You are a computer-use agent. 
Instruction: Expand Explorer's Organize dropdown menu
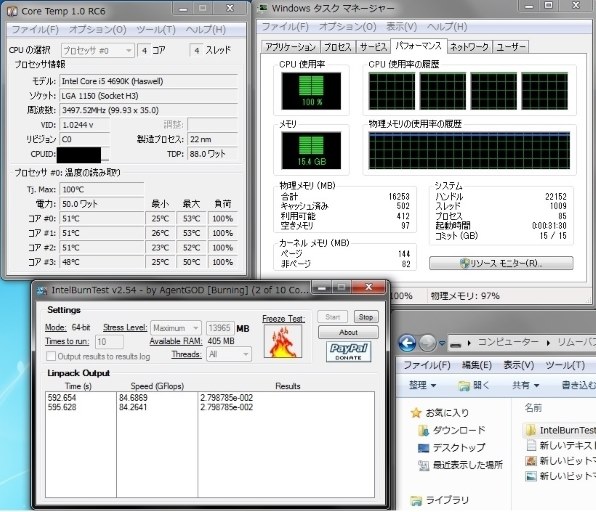pos(422,385)
